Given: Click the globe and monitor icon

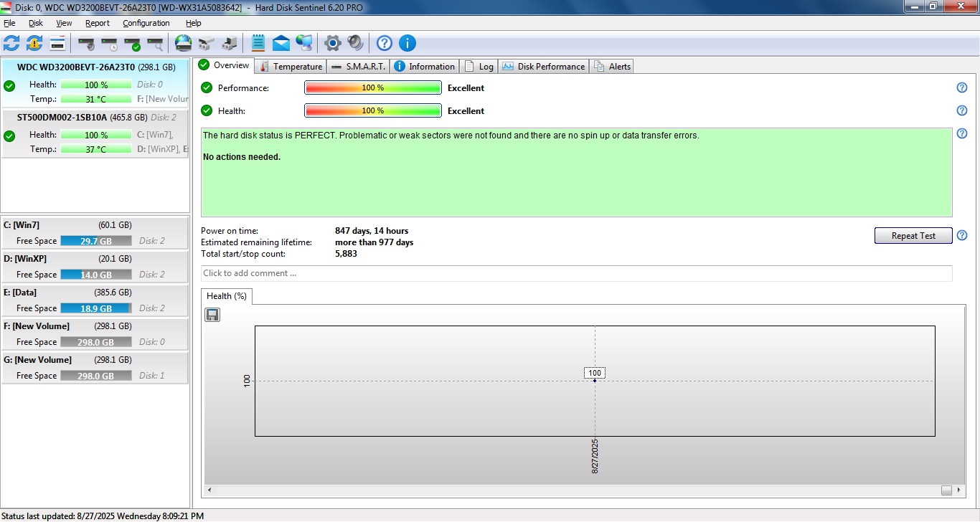Looking at the screenshot, I should (x=304, y=43).
